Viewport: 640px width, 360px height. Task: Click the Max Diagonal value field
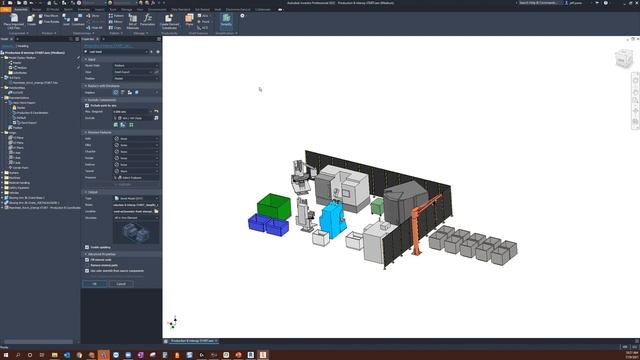(x=131, y=111)
